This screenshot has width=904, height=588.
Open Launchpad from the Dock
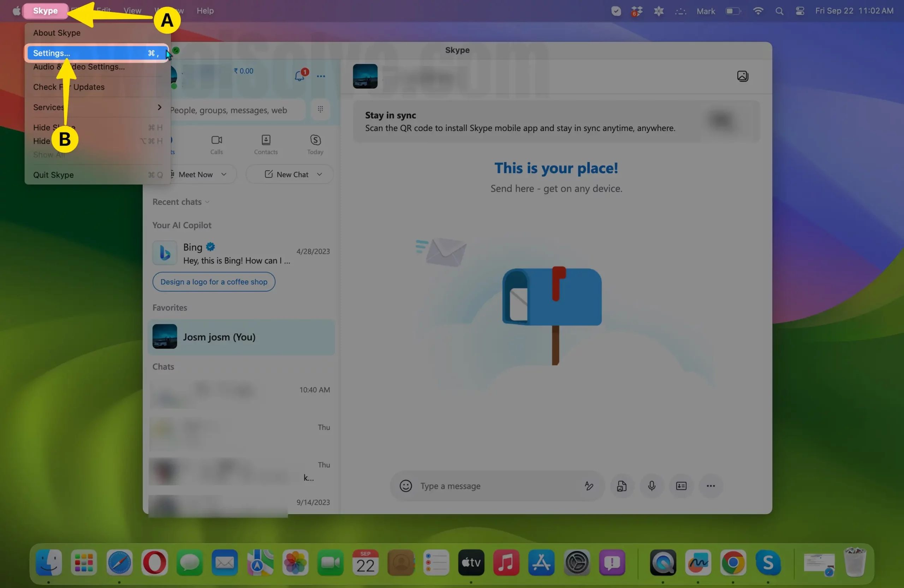(84, 562)
